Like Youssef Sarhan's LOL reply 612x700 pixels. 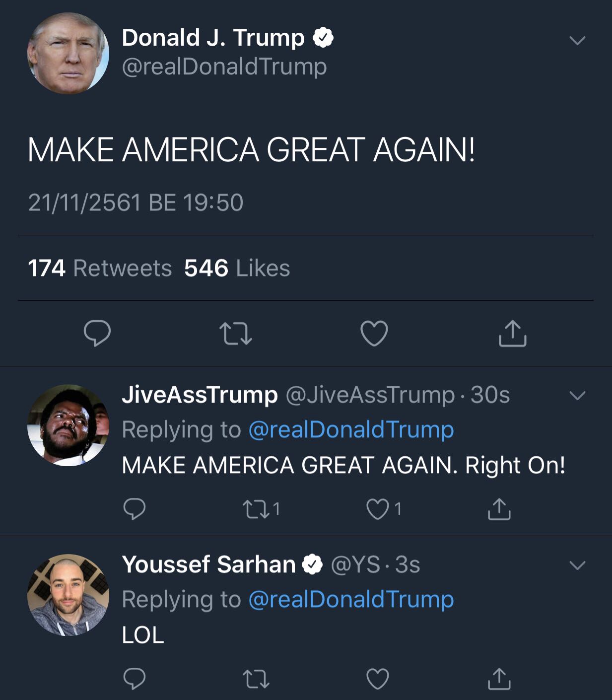coord(377,679)
